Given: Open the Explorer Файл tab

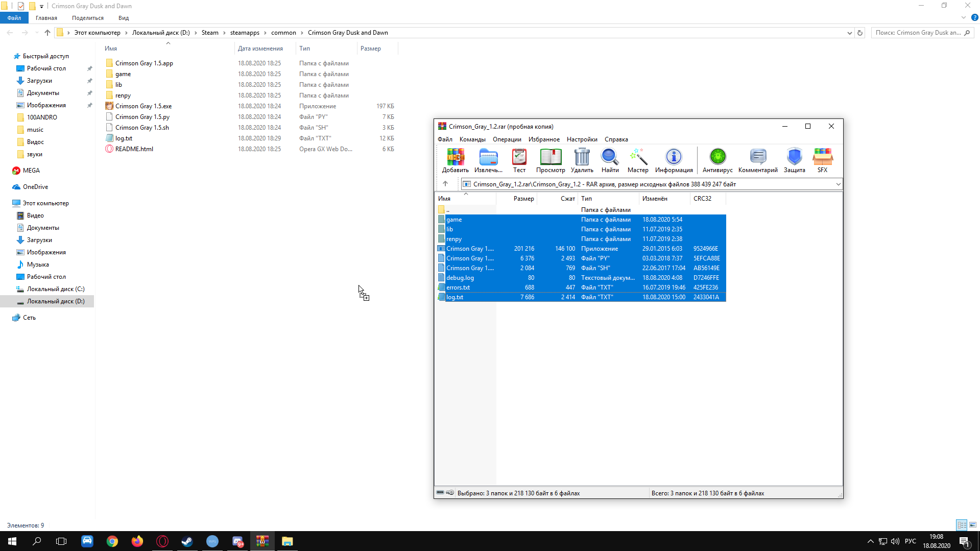Looking at the screenshot, I should pyautogui.click(x=14, y=18).
